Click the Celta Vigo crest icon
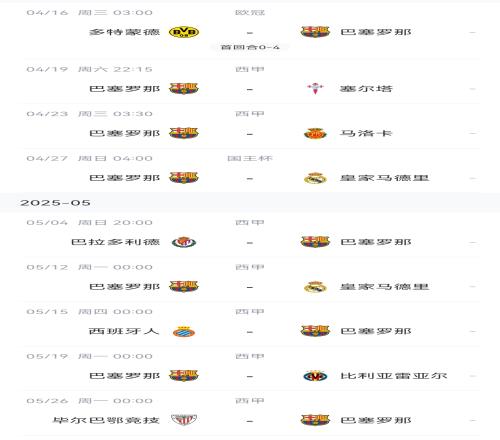 pos(315,88)
